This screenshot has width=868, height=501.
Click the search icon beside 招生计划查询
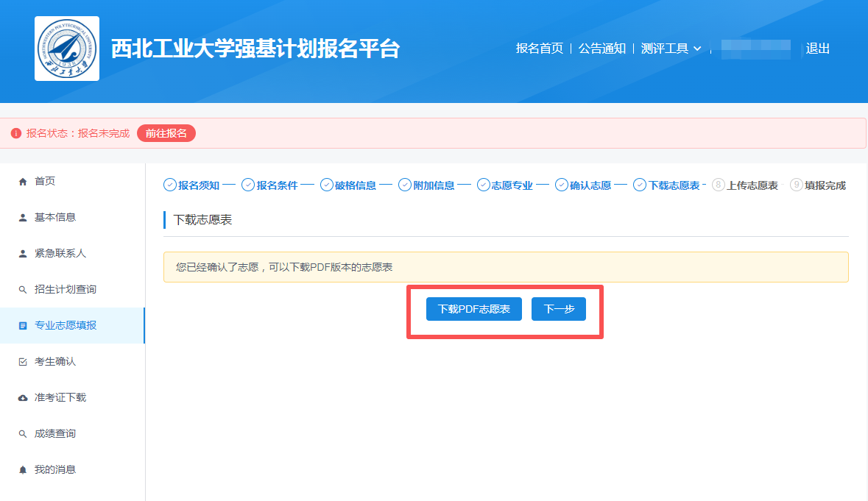coord(23,290)
